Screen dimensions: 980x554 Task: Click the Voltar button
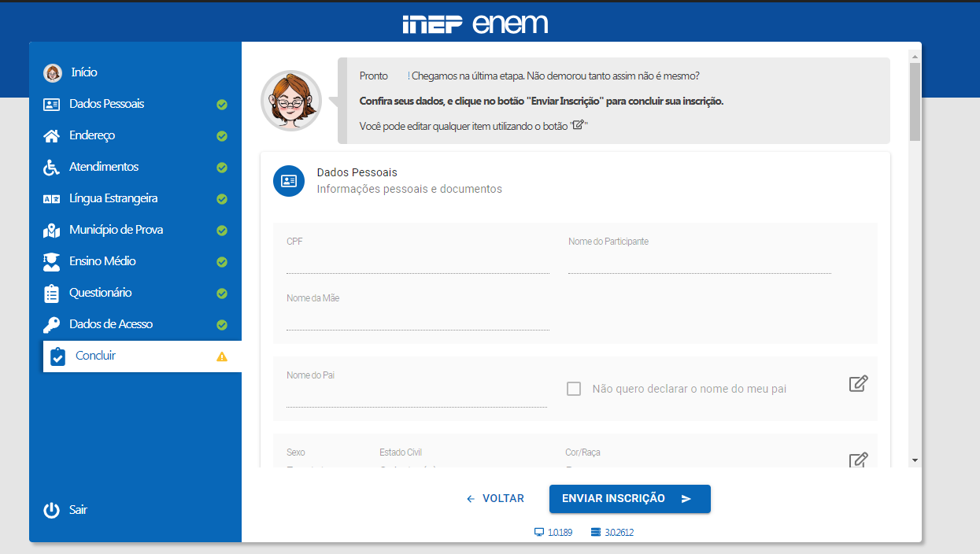496,499
